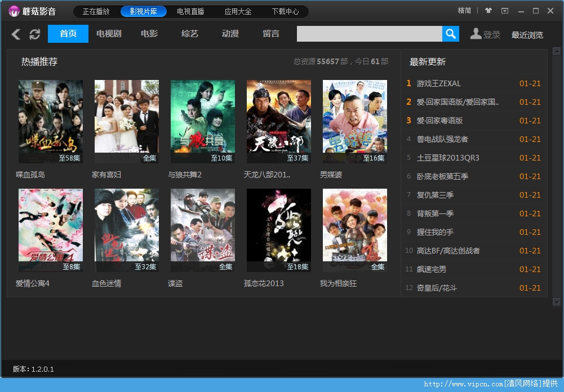Open 最近浏览 recently viewed
Viewport: 564px width, 392px height.
tap(527, 35)
